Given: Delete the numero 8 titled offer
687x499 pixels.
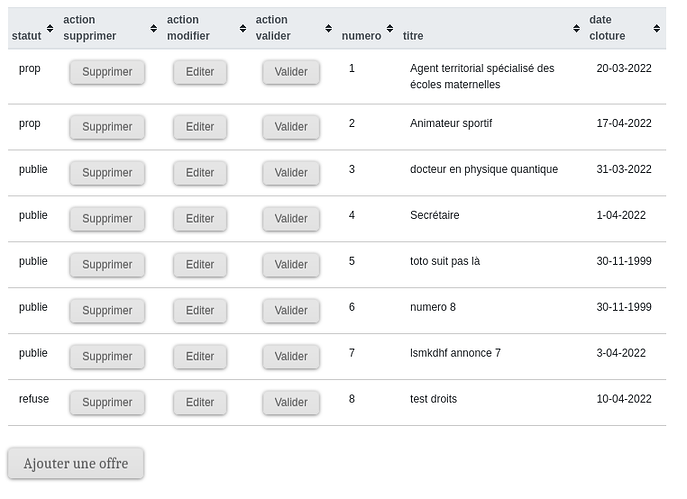Looking at the screenshot, I should pyautogui.click(x=107, y=311).
